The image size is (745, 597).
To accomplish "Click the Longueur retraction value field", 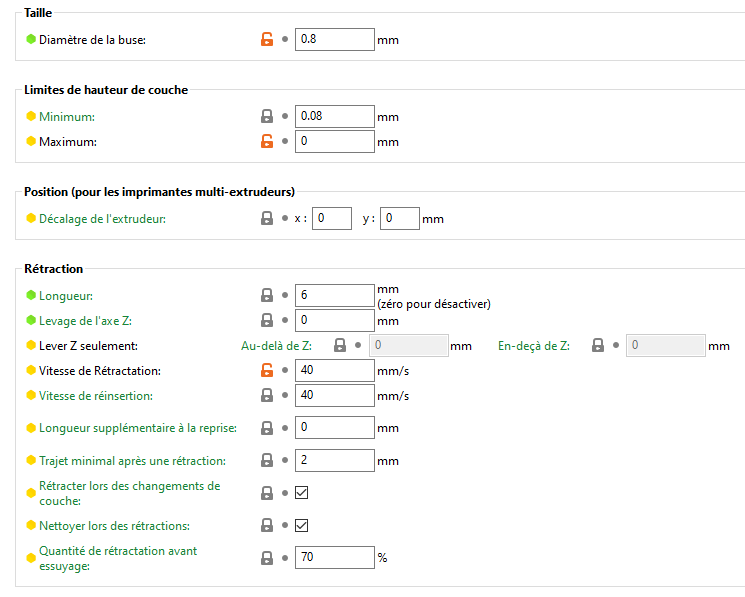I will (334, 296).
